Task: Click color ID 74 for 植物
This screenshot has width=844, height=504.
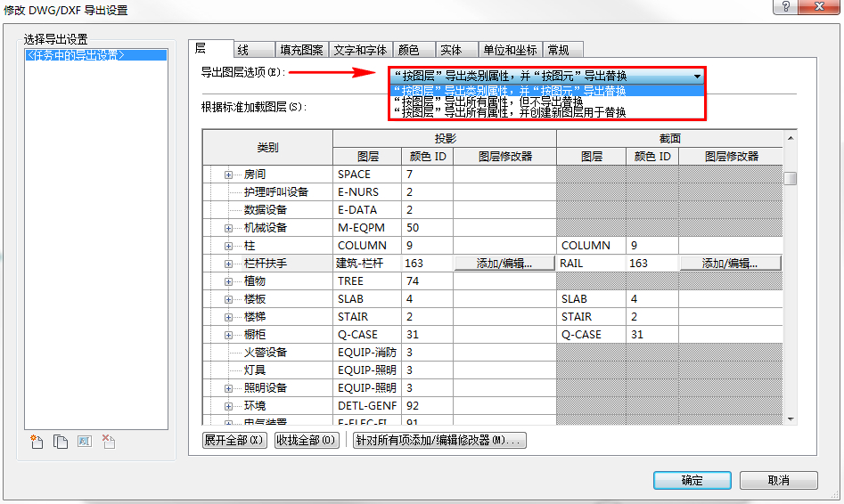Action: point(428,280)
